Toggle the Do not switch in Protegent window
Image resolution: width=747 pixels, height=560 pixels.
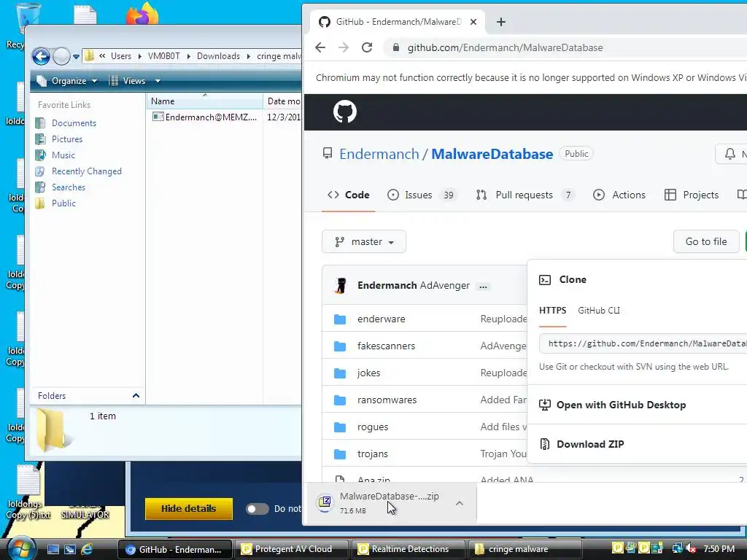tap(258, 509)
